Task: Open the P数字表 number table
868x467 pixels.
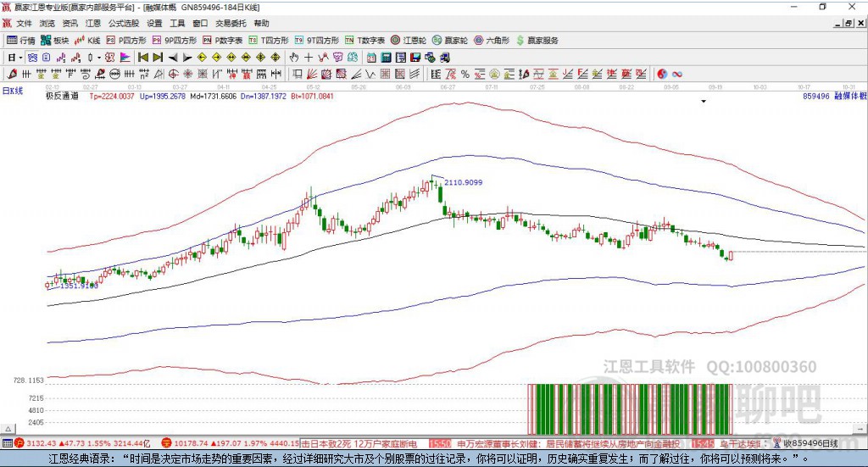Action: tap(223, 41)
